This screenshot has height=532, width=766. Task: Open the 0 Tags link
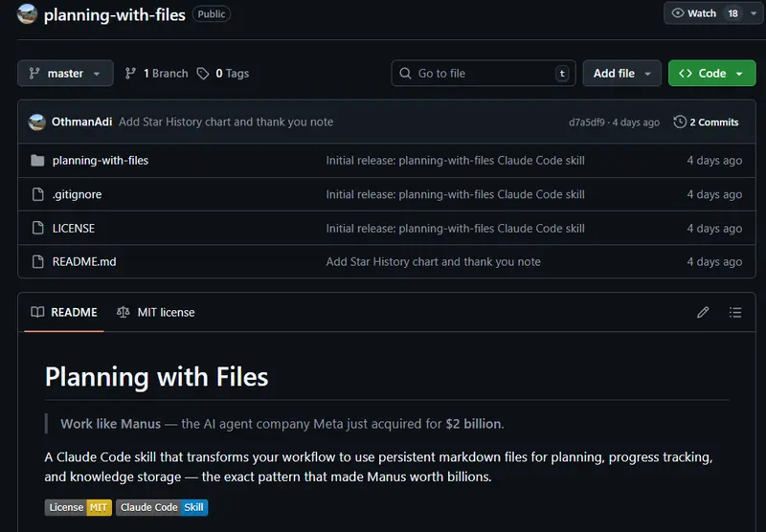click(232, 74)
